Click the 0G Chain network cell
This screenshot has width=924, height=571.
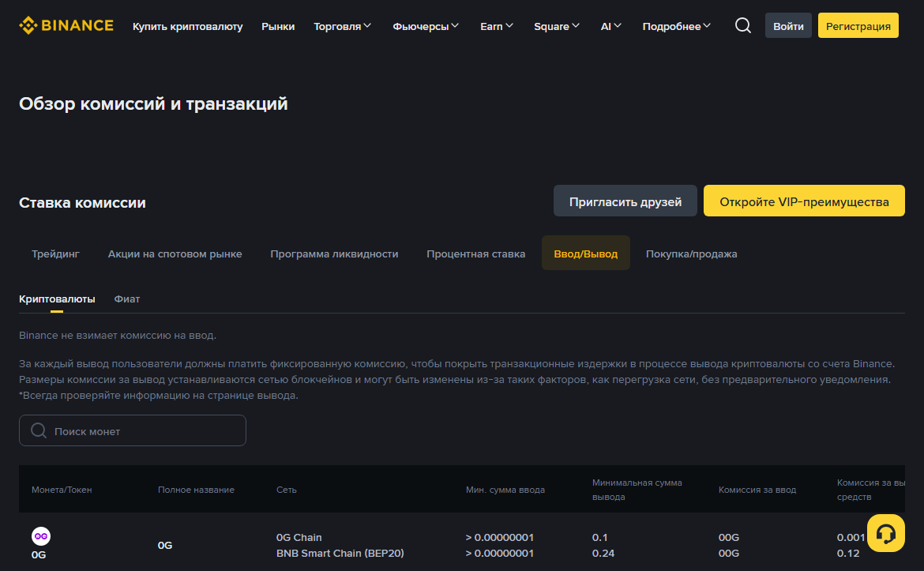pyautogui.click(x=299, y=537)
